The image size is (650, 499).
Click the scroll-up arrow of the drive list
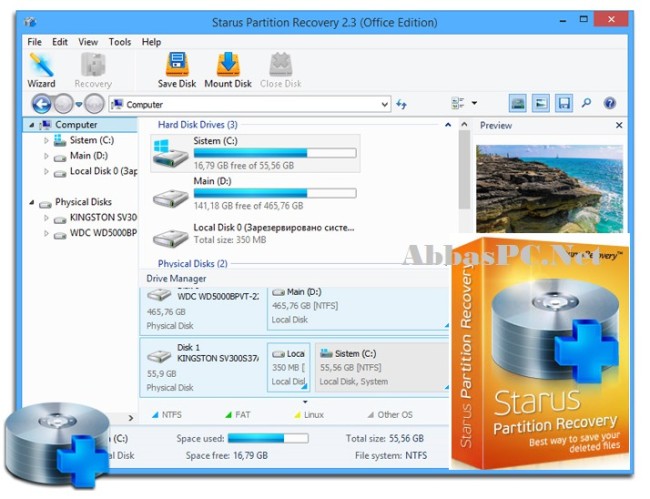point(464,124)
